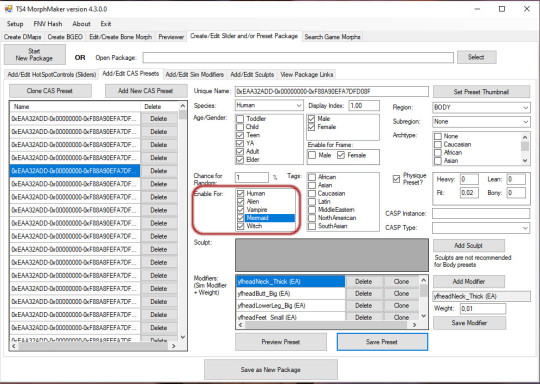This screenshot has height=384, width=540.
Task: Click Select to browse for package
Action: (477, 57)
